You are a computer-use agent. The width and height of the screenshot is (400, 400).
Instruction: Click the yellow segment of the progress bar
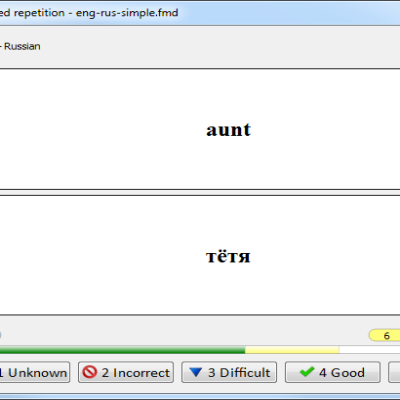point(292,350)
